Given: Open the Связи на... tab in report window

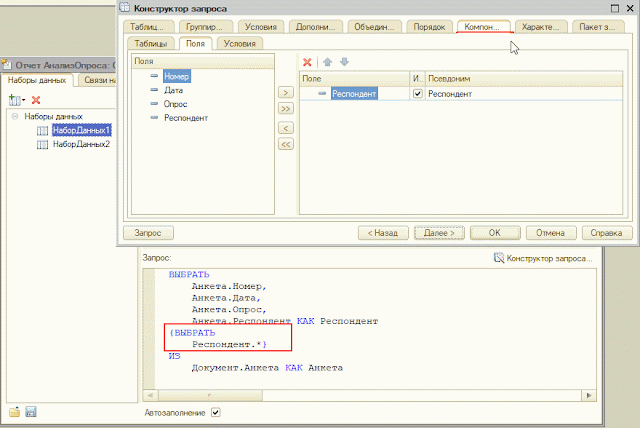Looking at the screenshot, I should tap(97, 80).
